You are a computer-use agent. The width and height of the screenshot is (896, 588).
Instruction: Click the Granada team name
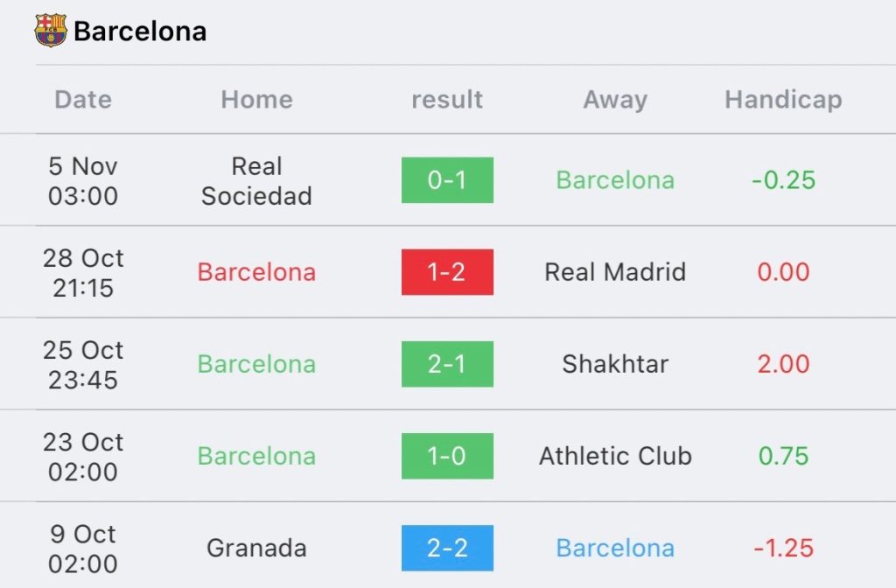(x=256, y=548)
